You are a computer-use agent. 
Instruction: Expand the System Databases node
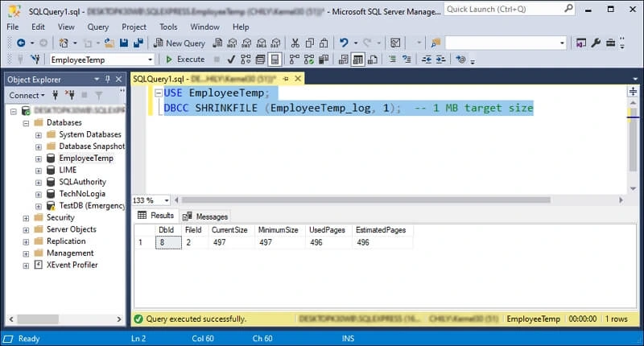[38, 134]
